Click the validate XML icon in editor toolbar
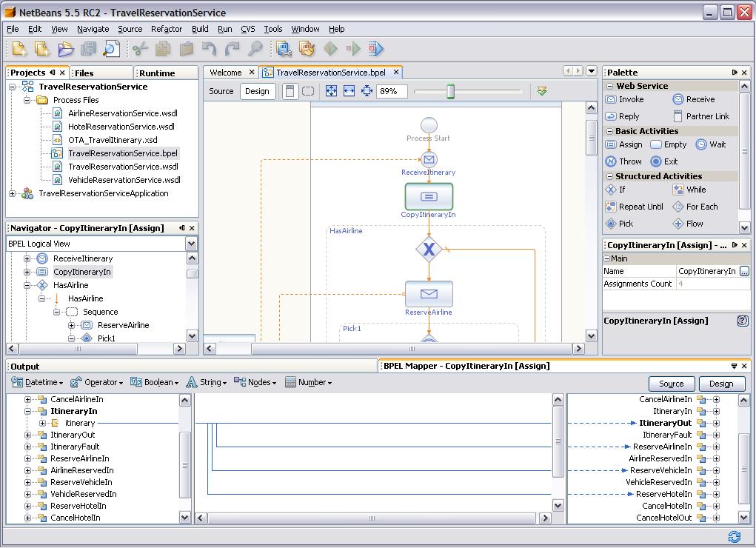 tap(542, 91)
